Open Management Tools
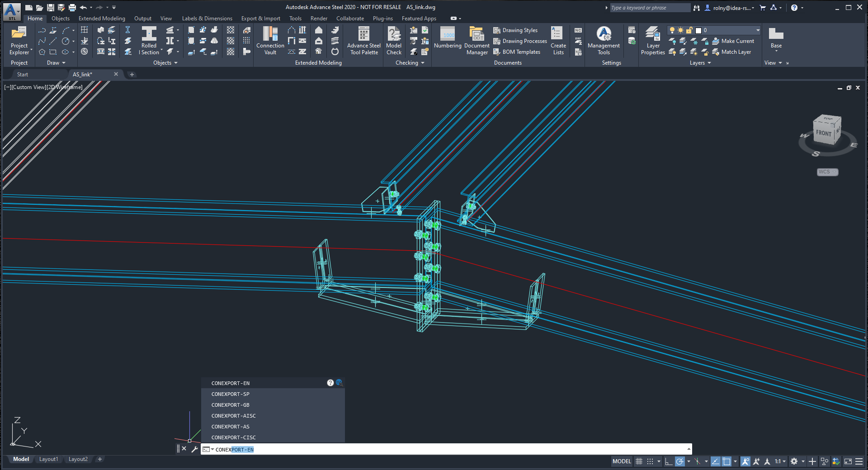868x470 pixels. 604,41
